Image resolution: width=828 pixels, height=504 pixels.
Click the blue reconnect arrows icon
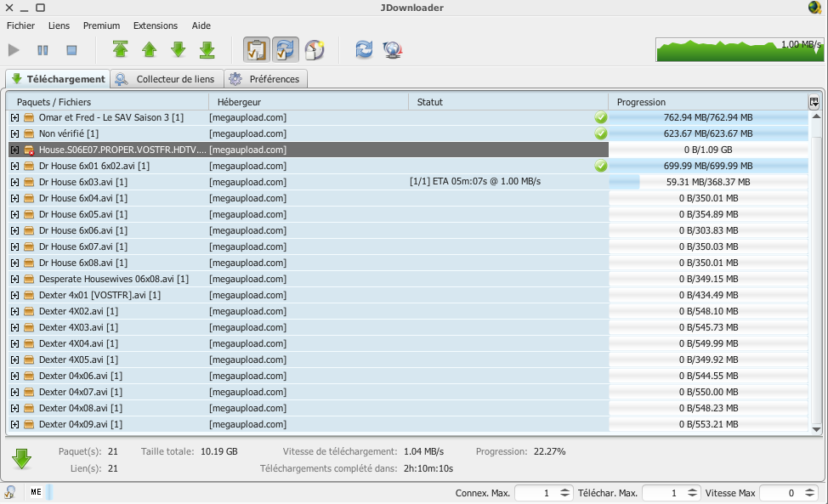(x=364, y=49)
